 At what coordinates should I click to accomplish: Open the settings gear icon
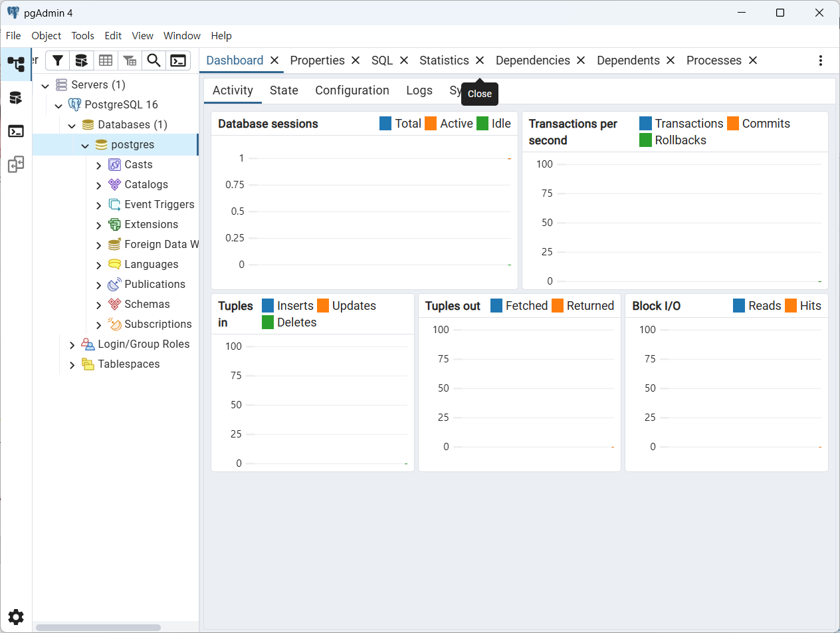16,616
